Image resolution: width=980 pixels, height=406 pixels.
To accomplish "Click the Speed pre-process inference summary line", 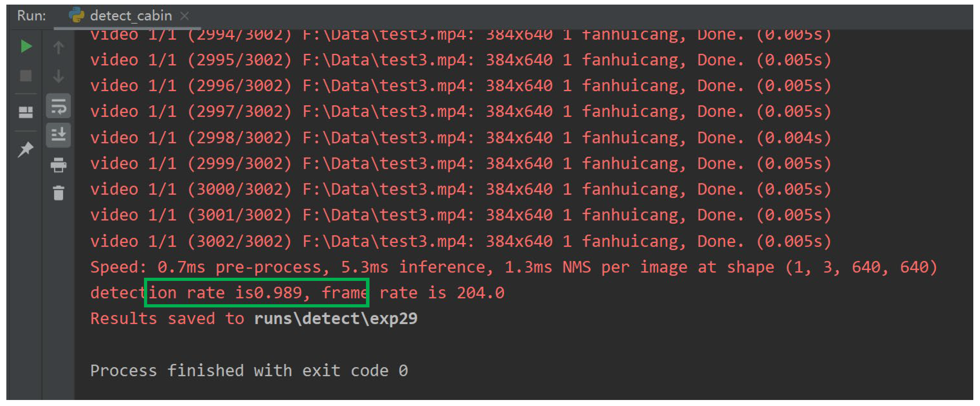I will [x=513, y=267].
